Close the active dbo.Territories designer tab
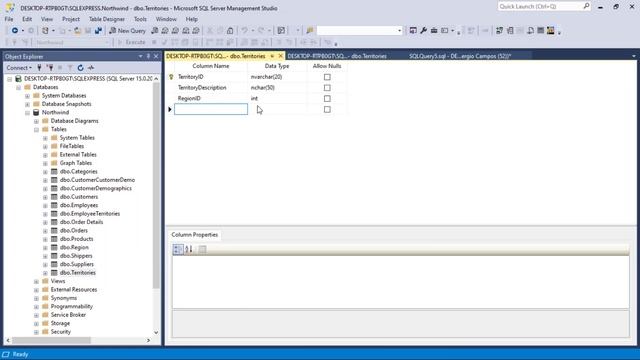This screenshot has width=640, height=360. 280,56
